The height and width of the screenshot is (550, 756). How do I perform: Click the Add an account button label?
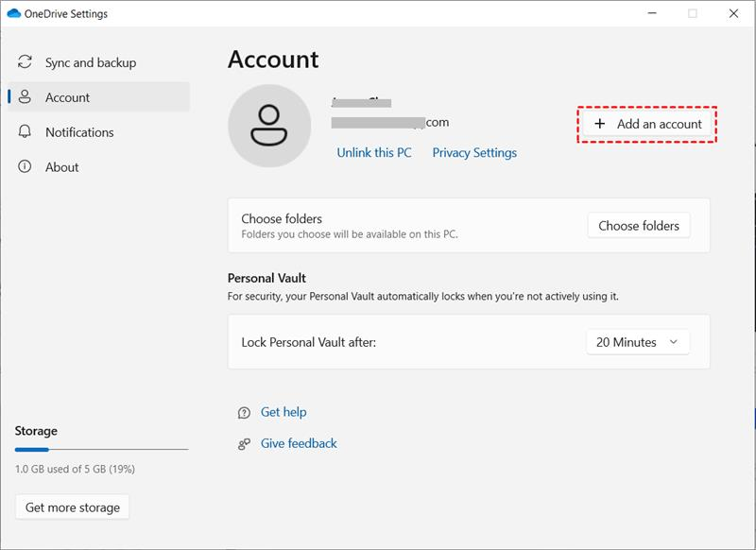point(659,124)
